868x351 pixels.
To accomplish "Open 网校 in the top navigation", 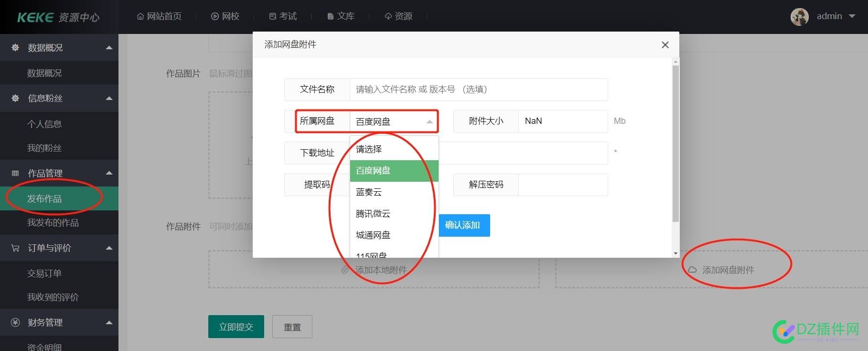I will point(231,16).
